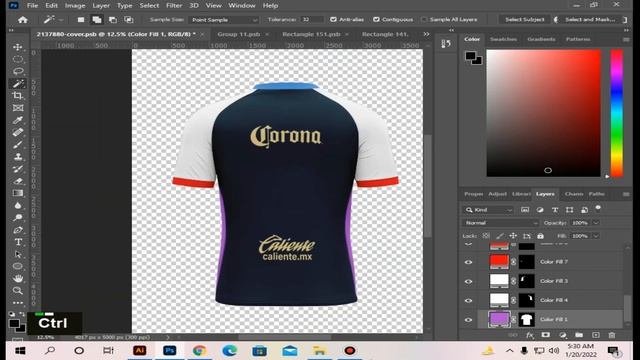Toggle the Contiguous checkbox
Image resolution: width=640 pixels, height=360 pixels.
[x=376, y=20]
